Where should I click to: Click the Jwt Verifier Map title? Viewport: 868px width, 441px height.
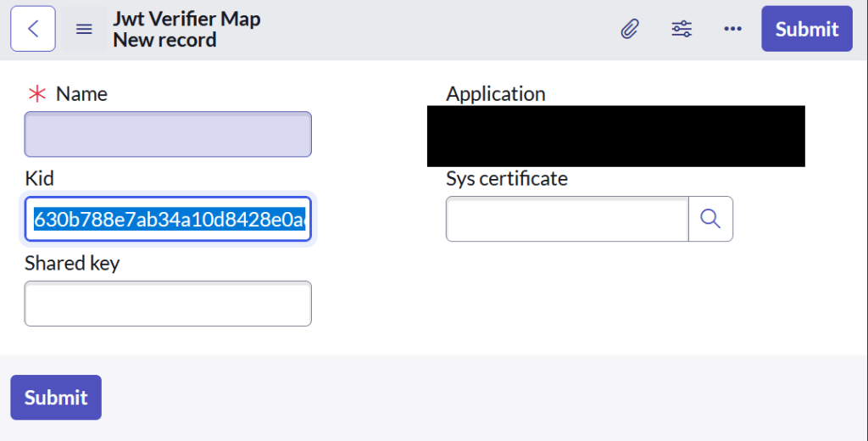coord(186,19)
